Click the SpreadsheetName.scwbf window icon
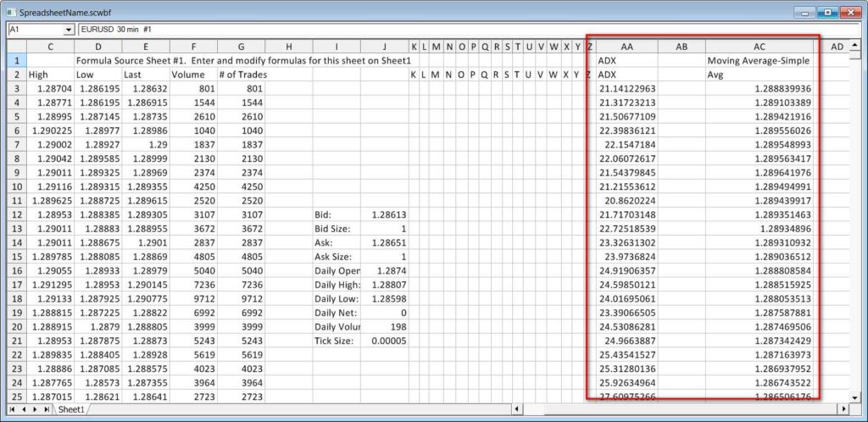The width and height of the screenshot is (868, 422). 12,12
